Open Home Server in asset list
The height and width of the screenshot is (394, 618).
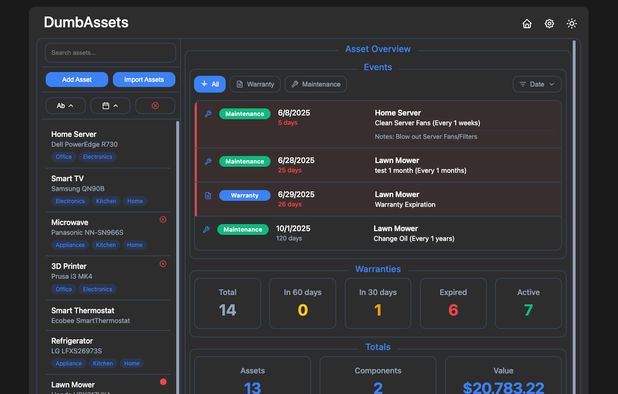[108, 145]
